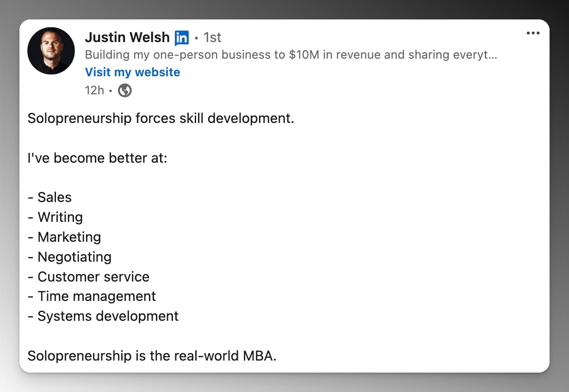The width and height of the screenshot is (569, 392).
Task: Click Justin Welsh's profile photo
Action: click(51, 51)
